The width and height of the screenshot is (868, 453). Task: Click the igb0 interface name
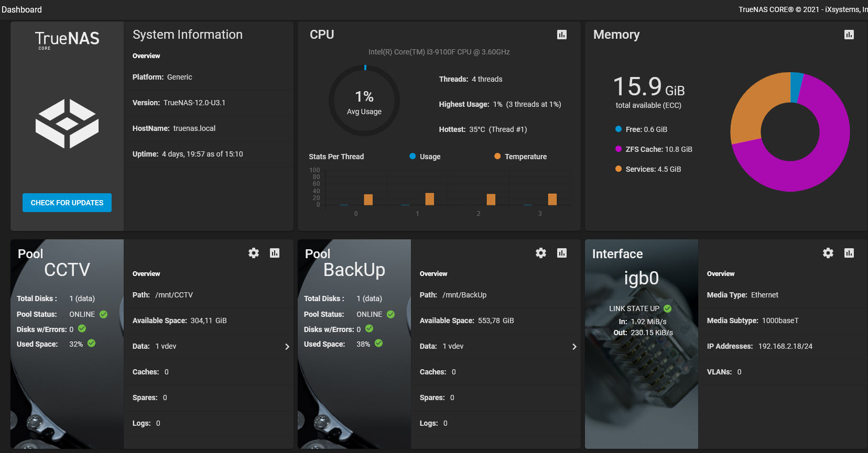click(642, 278)
